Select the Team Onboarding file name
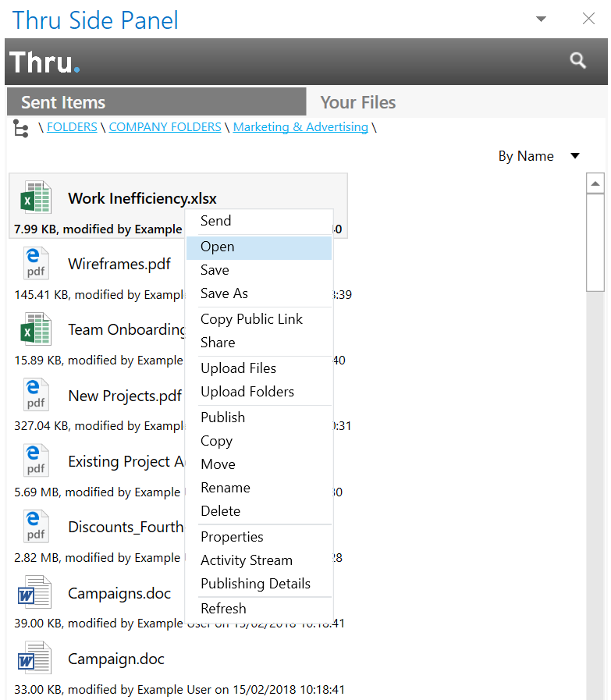611x700 pixels. tap(126, 330)
